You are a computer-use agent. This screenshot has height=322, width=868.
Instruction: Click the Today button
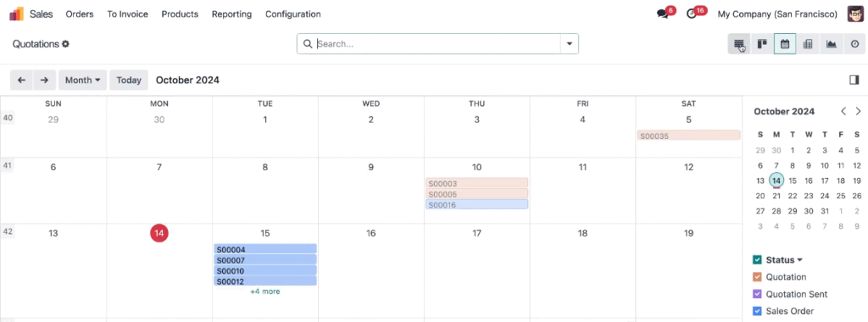click(x=129, y=80)
